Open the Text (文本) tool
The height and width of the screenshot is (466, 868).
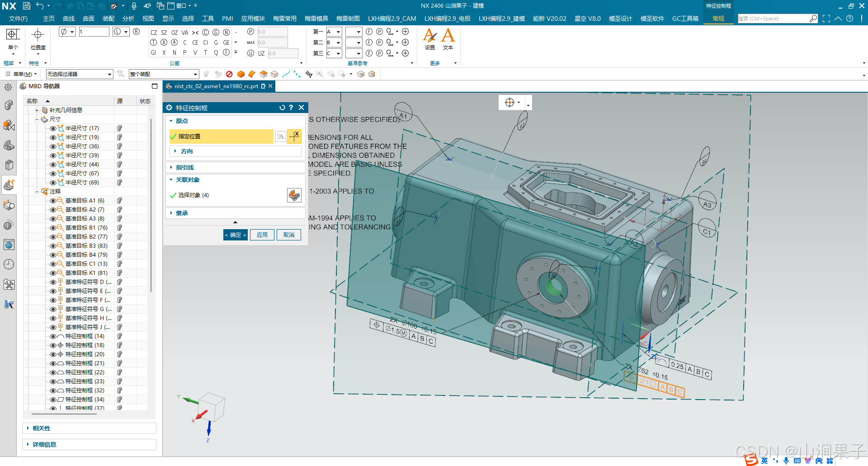pos(448,39)
